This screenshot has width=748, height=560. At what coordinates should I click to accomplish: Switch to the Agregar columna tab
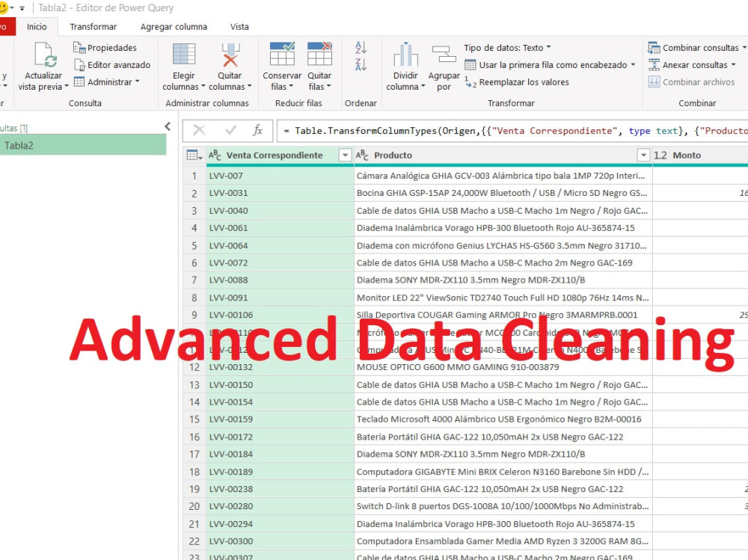pyautogui.click(x=174, y=27)
